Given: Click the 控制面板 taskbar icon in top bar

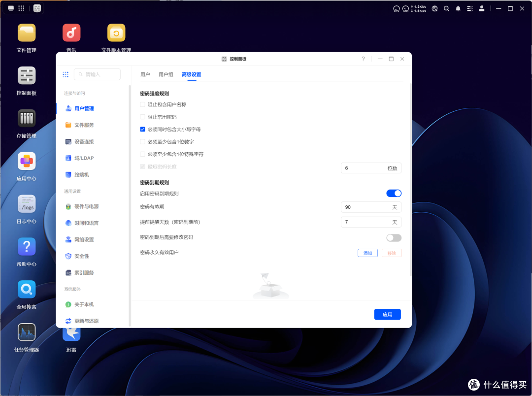Looking at the screenshot, I should (37, 8).
